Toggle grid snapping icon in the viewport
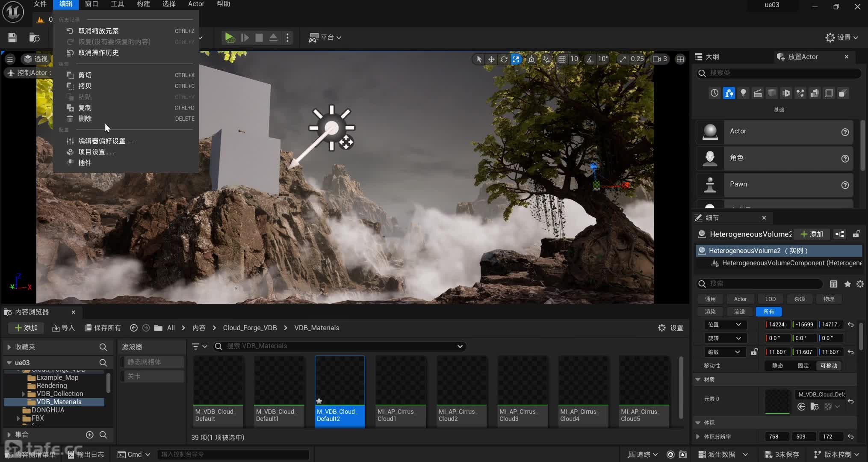 562,59
